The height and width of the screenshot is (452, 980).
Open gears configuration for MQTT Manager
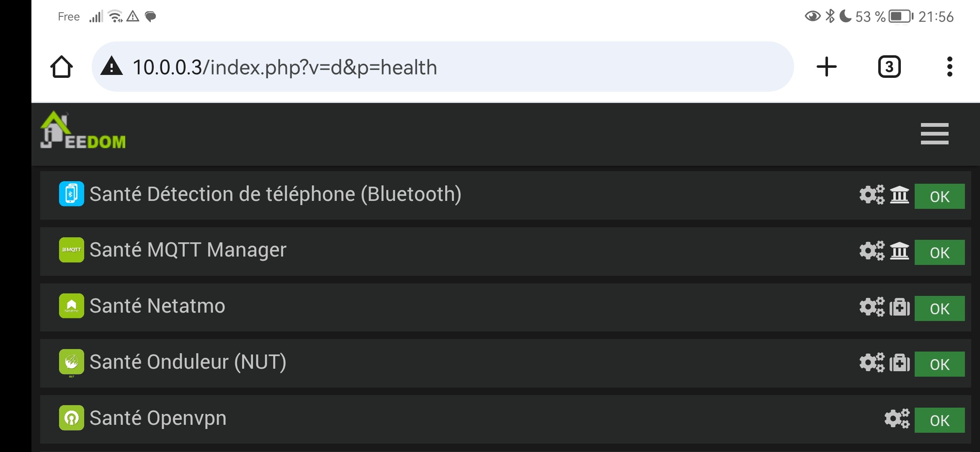pos(872,251)
